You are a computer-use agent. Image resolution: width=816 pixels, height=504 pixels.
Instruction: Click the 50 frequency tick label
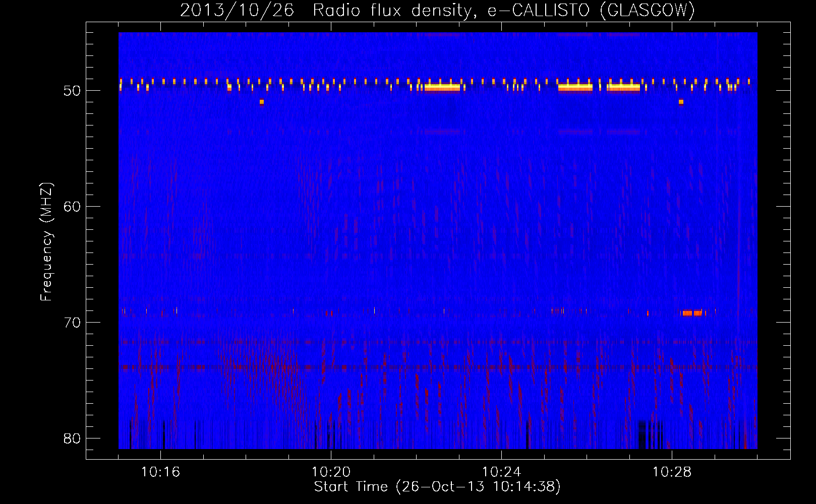pyautogui.click(x=72, y=91)
